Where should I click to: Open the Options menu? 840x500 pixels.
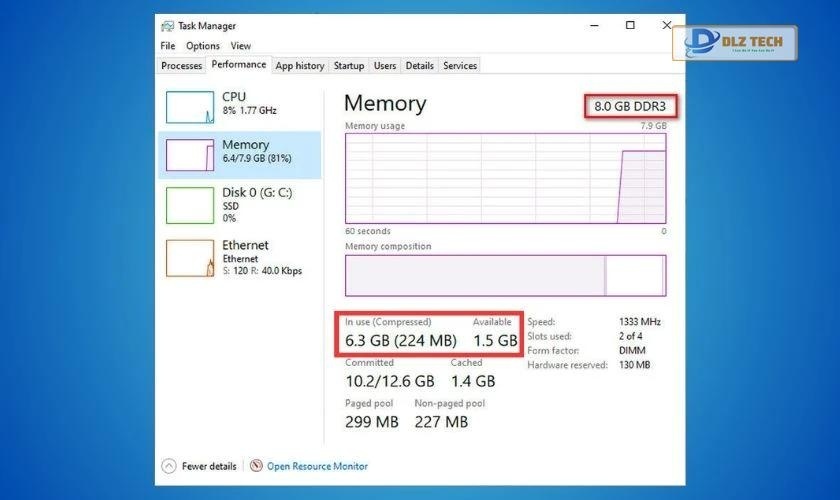202,46
